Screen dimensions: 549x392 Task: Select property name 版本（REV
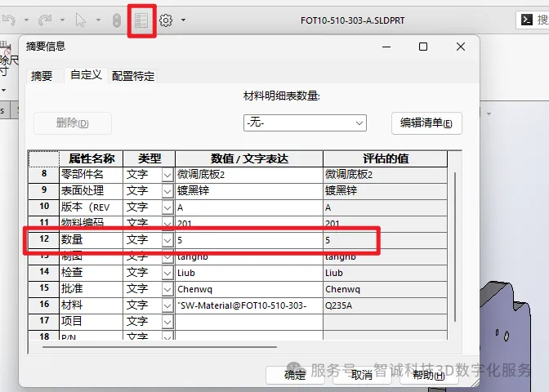pyautogui.click(x=91, y=207)
